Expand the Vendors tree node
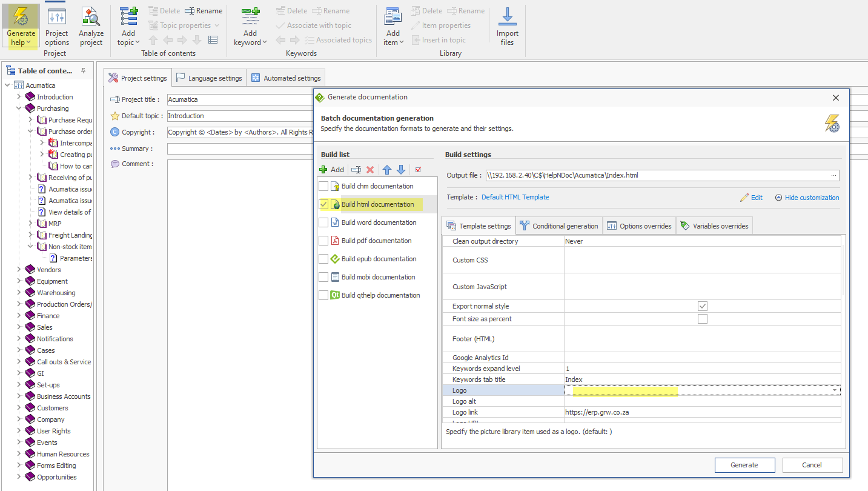Screen dimensions: 868x491 [x=19, y=270]
